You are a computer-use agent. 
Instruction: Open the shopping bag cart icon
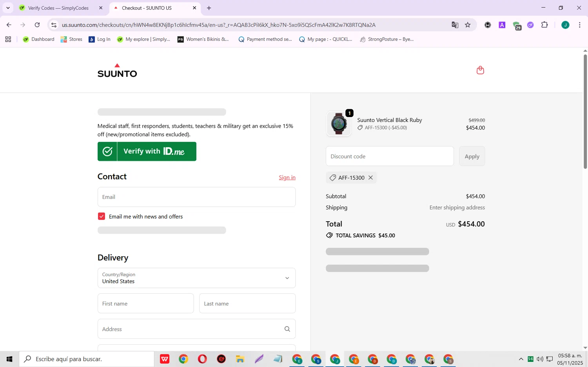(480, 70)
